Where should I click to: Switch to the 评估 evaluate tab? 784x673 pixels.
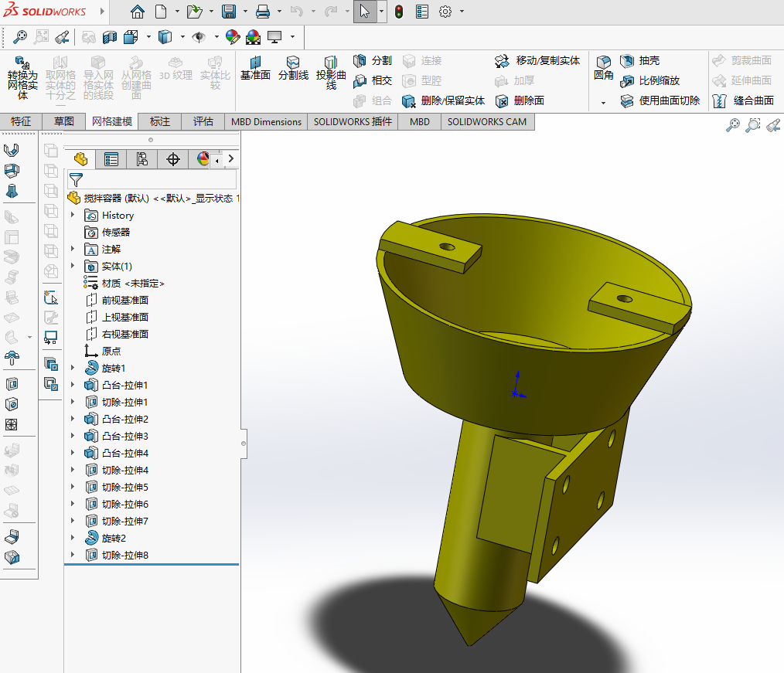[203, 121]
